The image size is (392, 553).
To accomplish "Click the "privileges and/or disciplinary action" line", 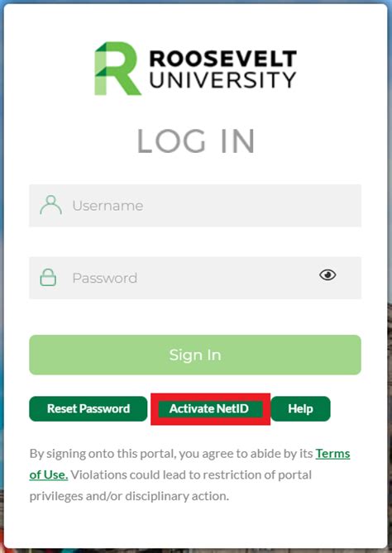I will click(x=129, y=496).
